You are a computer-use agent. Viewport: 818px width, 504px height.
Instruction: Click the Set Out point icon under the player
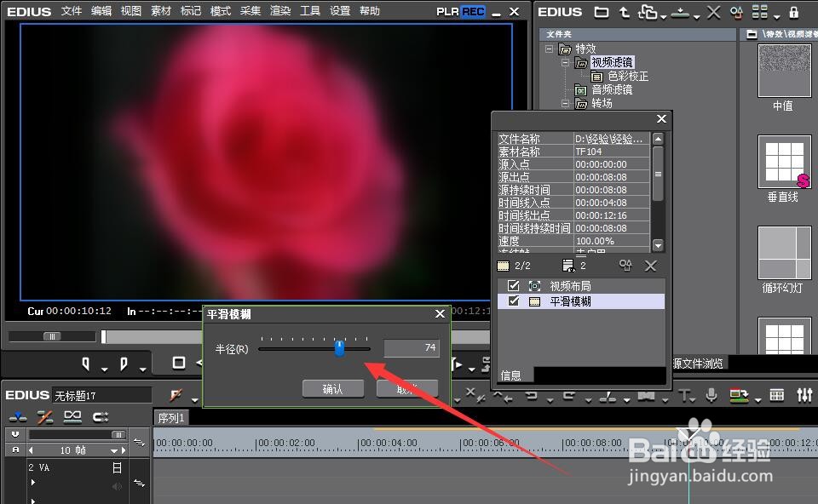point(124,364)
